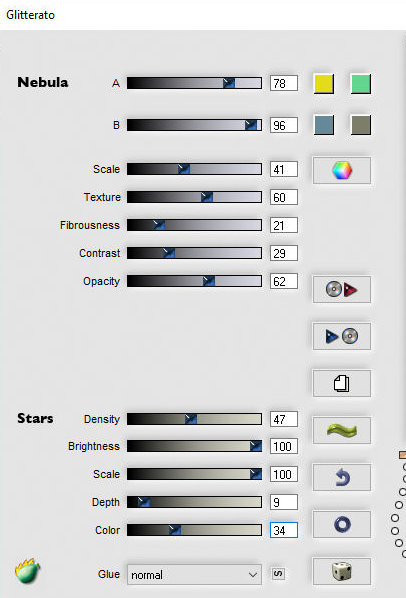406x598 pixels.
Task: Click the olive Nebula B color swatch
Action: [x=361, y=125]
